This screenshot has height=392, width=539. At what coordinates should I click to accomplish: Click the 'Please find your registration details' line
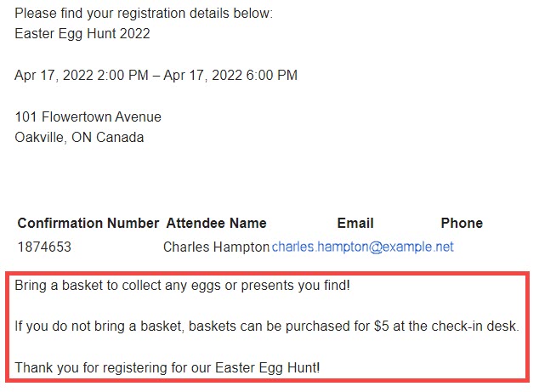point(144,14)
